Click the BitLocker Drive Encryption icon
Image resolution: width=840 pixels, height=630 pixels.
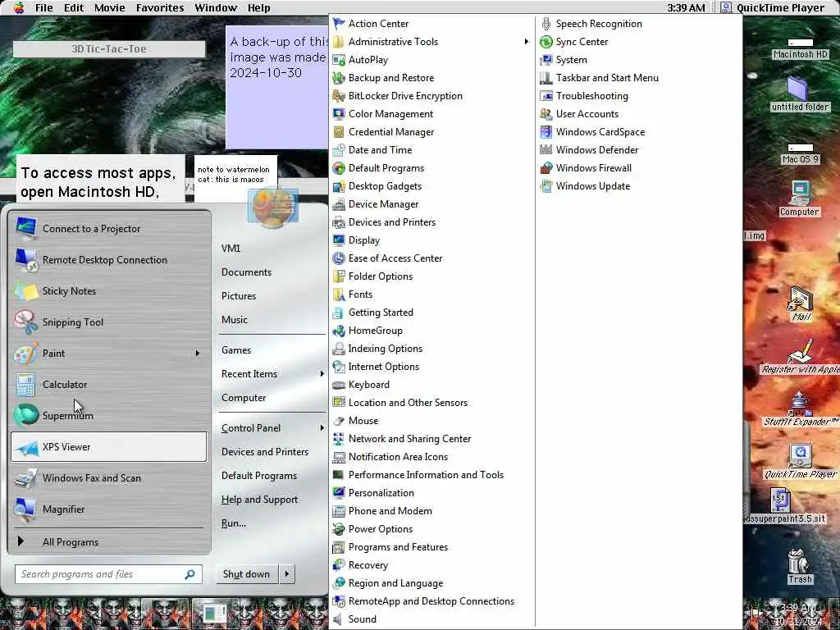(x=339, y=96)
